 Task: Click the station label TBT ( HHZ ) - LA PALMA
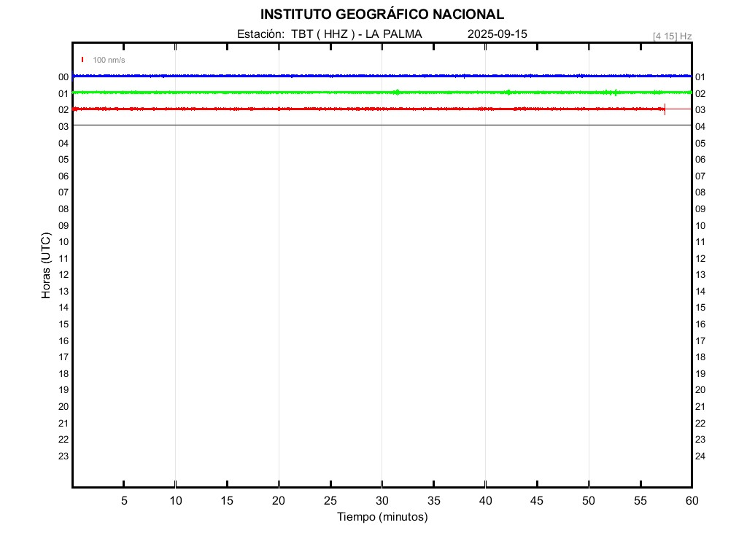click(x=357, y=34)
